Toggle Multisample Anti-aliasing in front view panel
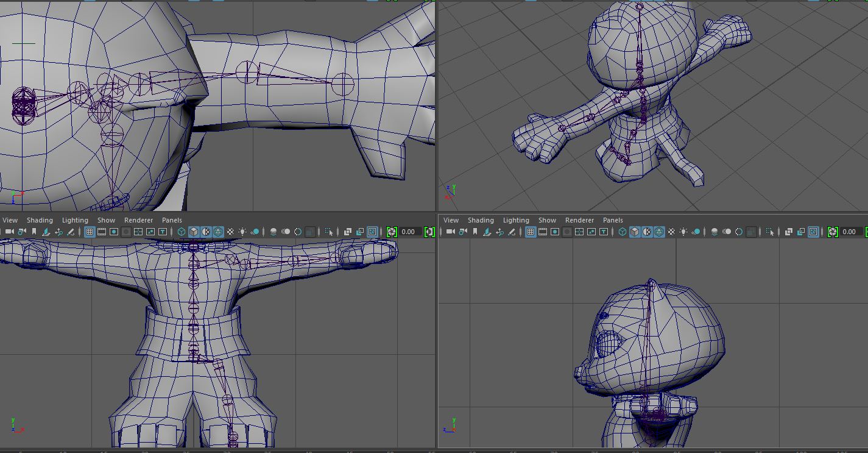 point(298,232)
